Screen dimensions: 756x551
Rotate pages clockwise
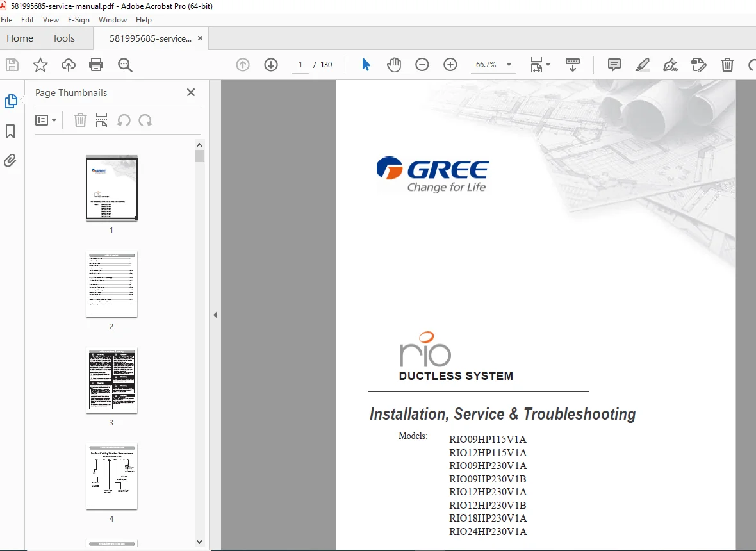pos(145,120)
